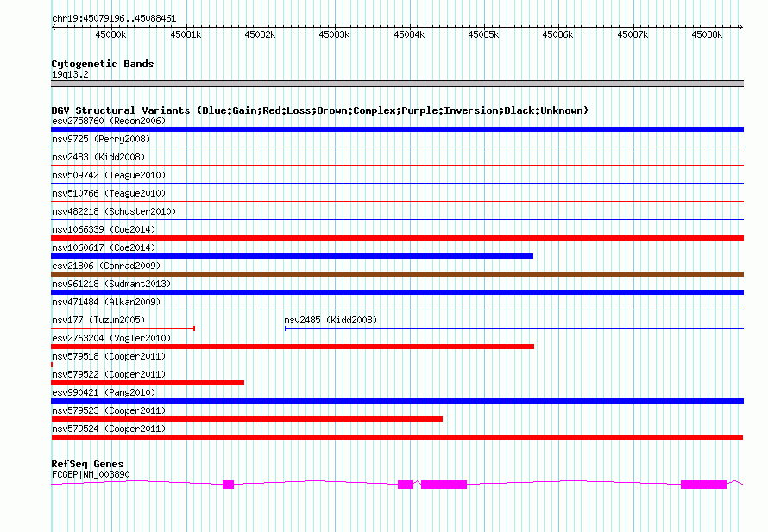Image resolution: width=768 pixels, height=532 pixels.
Task: Click the Cytogenetic Bands track heading
Action: [103, 64]
